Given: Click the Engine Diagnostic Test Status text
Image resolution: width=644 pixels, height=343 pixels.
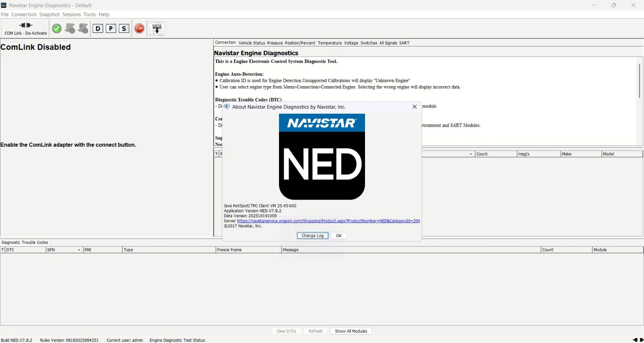Looking at the screenshot, I should pos(177,340).
